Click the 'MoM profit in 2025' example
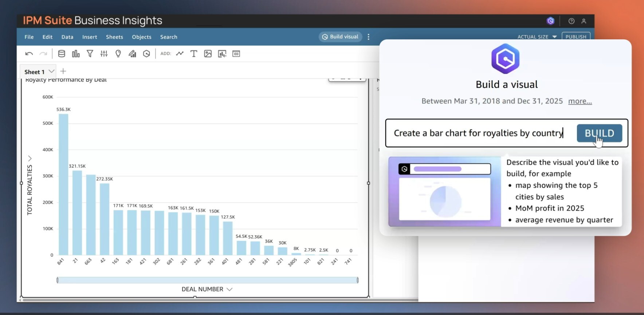 click(550, 208)
